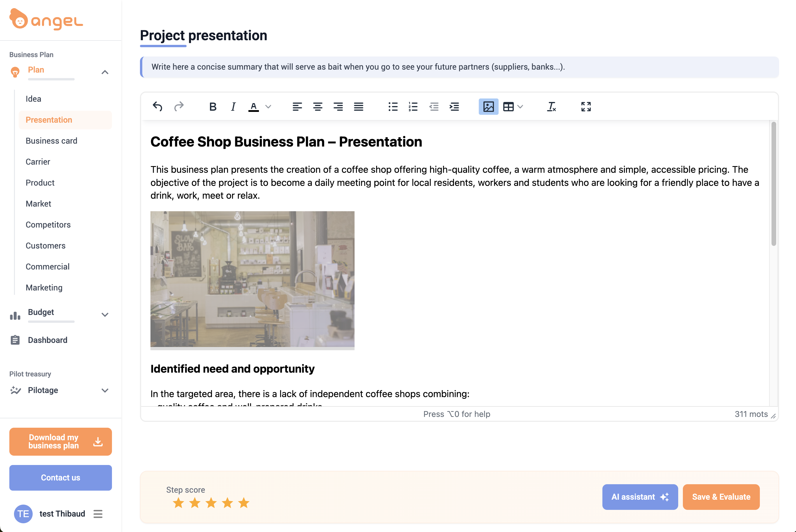
Task: Insert a numbered list
Action: click(x=413, y=107)
